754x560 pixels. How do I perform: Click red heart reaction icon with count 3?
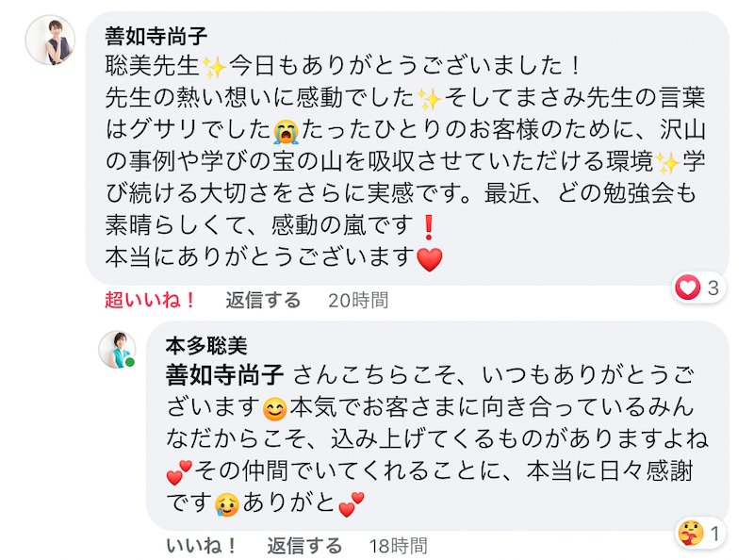coord(688,288)
